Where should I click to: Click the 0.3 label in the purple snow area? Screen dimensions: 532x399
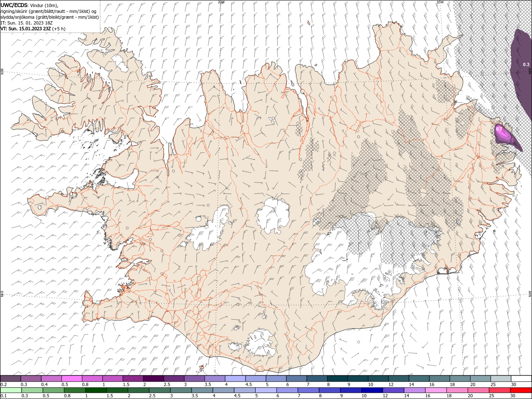[526, 64]
